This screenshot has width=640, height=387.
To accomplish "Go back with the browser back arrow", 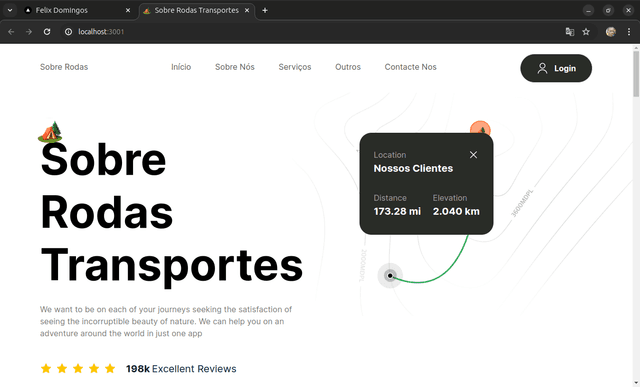I will click(x=11, y=31).
